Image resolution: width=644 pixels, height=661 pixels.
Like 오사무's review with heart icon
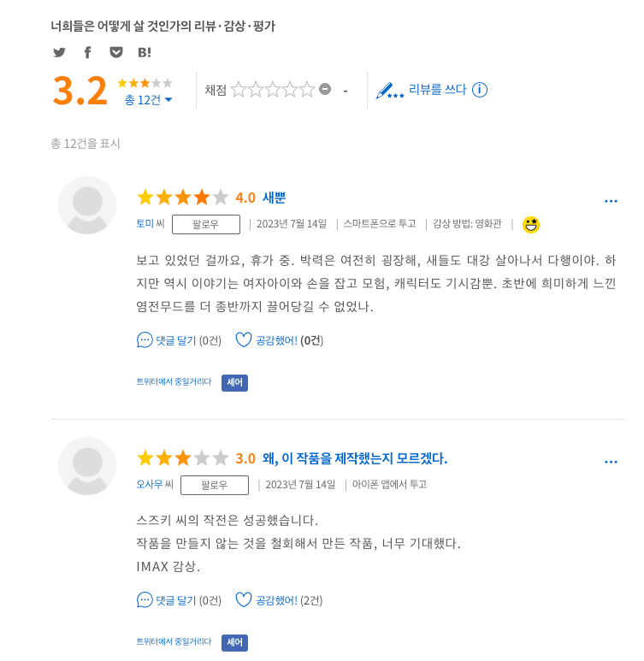tap(244, 600)
